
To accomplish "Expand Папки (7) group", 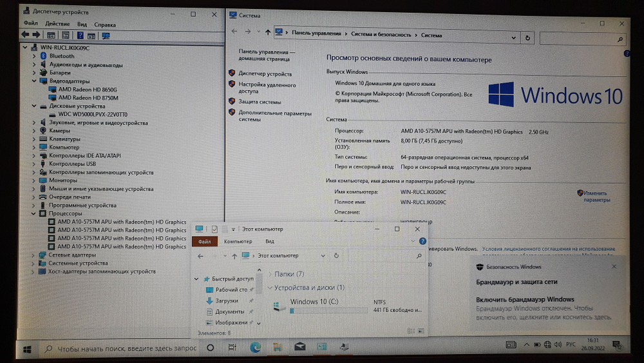I will [270, 274].
